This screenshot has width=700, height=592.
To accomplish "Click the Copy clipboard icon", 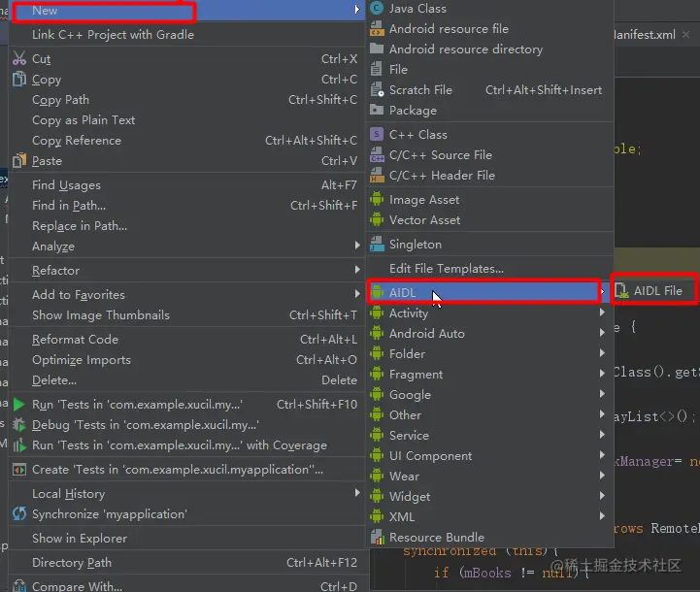I will (19, 79).
